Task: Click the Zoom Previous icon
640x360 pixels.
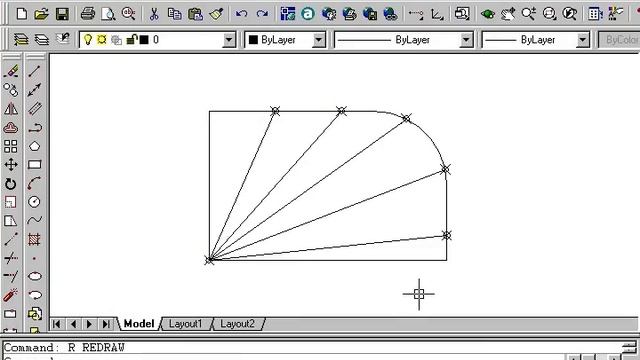Action: coord(569,14)
